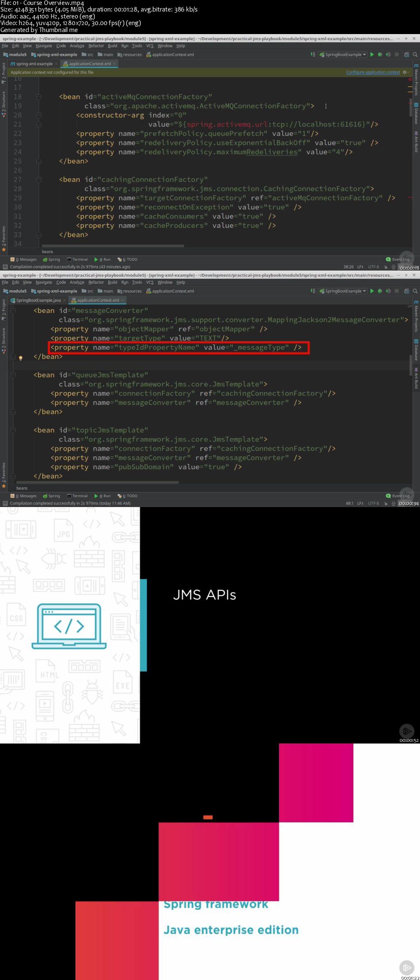Start the debugger in the second IDE frame
The height and width of the screenshot is (980, 420).
point(380,291)
